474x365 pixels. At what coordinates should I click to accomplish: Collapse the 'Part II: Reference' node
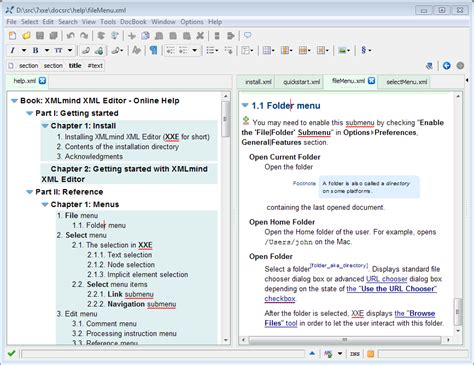click(x=30, y=192)
